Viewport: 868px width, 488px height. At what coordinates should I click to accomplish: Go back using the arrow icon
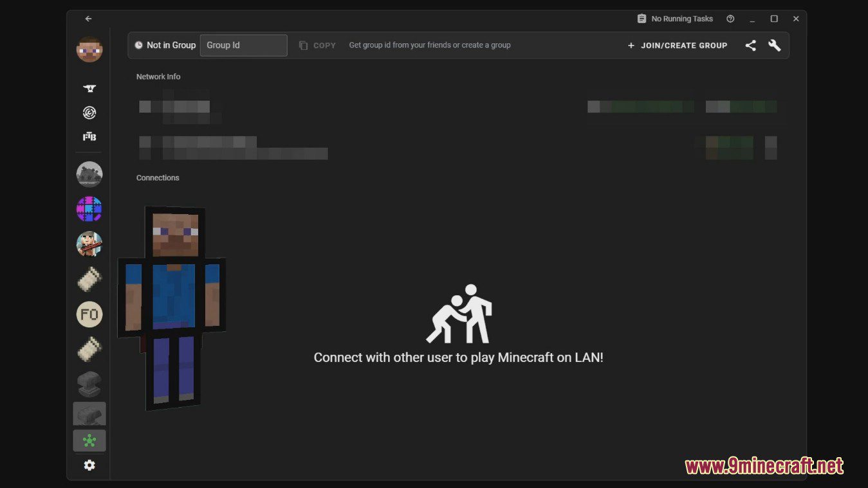click(88, 19)
